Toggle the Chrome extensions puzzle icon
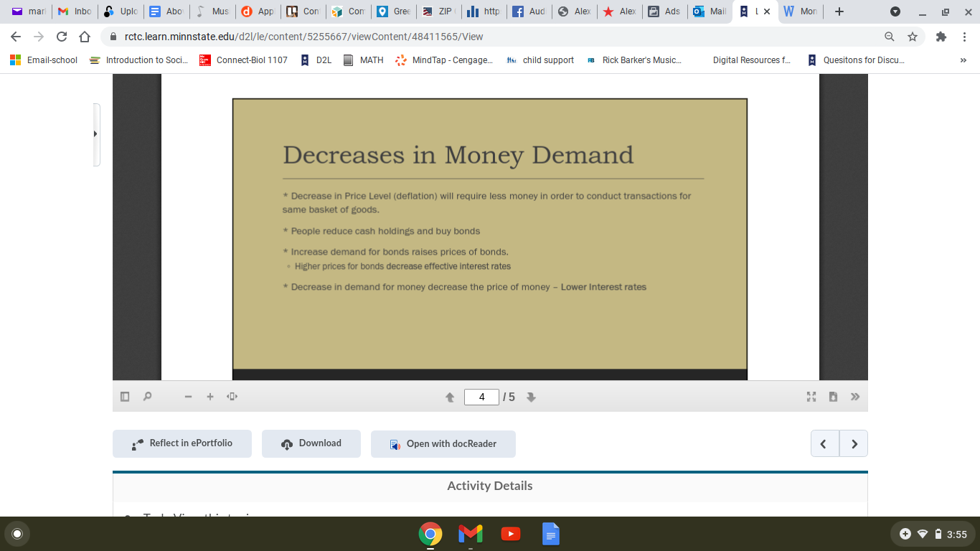The image size is (980, 551). pyautogui.click(x=941, y=36)
